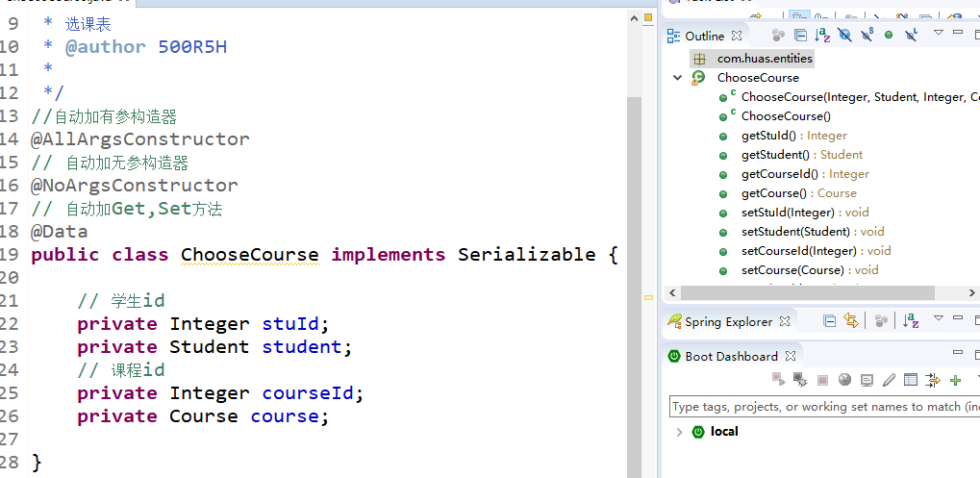
Task: Select getStuId() method in Outline
Action: (793, 136)
